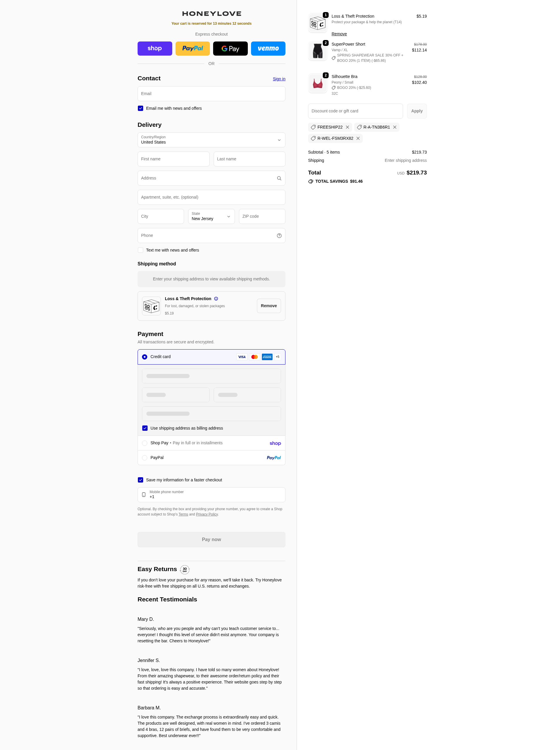Expand the State dropdown showing New Jersey
Screen dimensions: 560x750
(x=211, y=216)
